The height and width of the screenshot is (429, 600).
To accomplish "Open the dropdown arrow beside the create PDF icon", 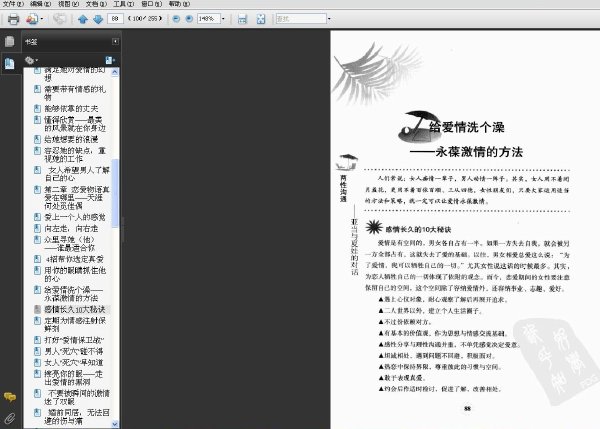I will (42, 19).
